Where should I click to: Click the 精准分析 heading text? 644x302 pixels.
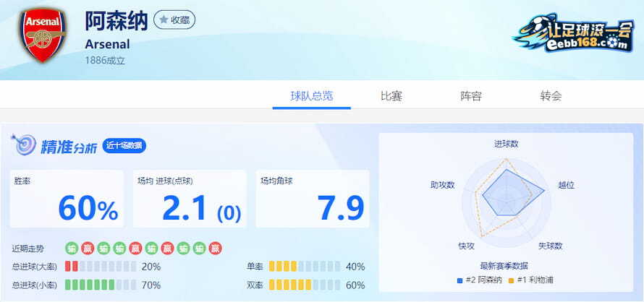(69, 147)
